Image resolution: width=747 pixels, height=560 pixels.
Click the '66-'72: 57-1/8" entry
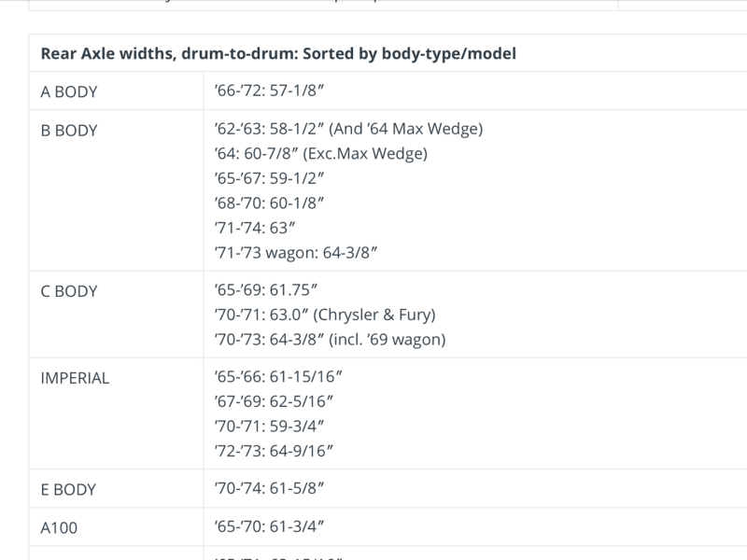coord(269,91)
